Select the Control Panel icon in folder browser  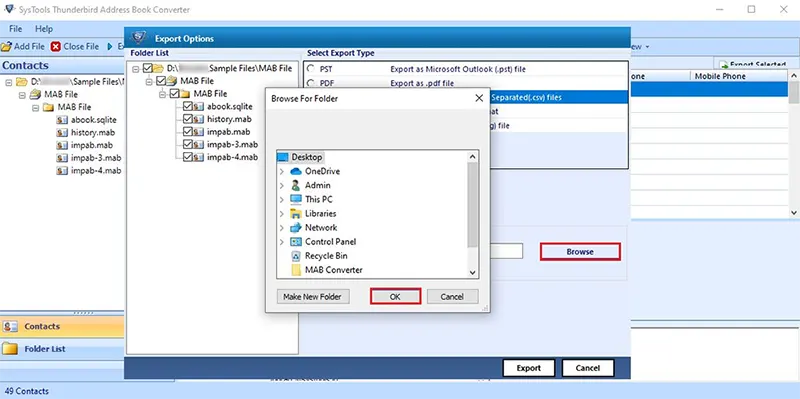[296, 241]
